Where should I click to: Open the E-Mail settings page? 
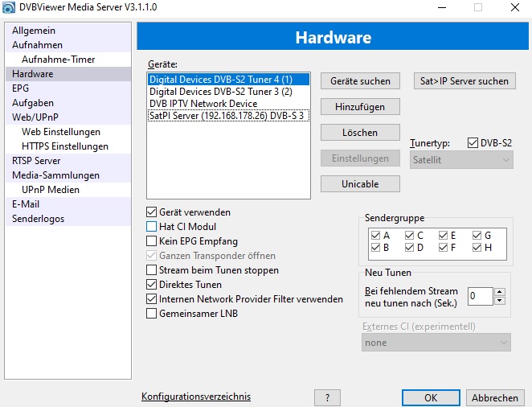pos(68,204)
